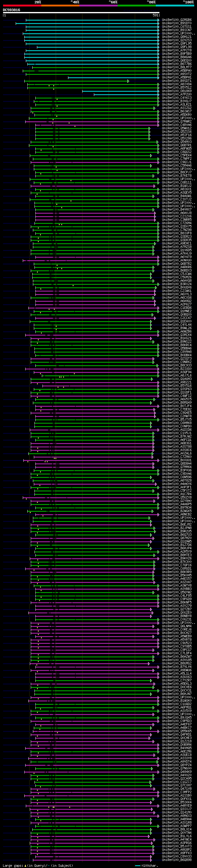Select label UniRef100_B9F5B9

pyautogui.click(x=177, y=54)
